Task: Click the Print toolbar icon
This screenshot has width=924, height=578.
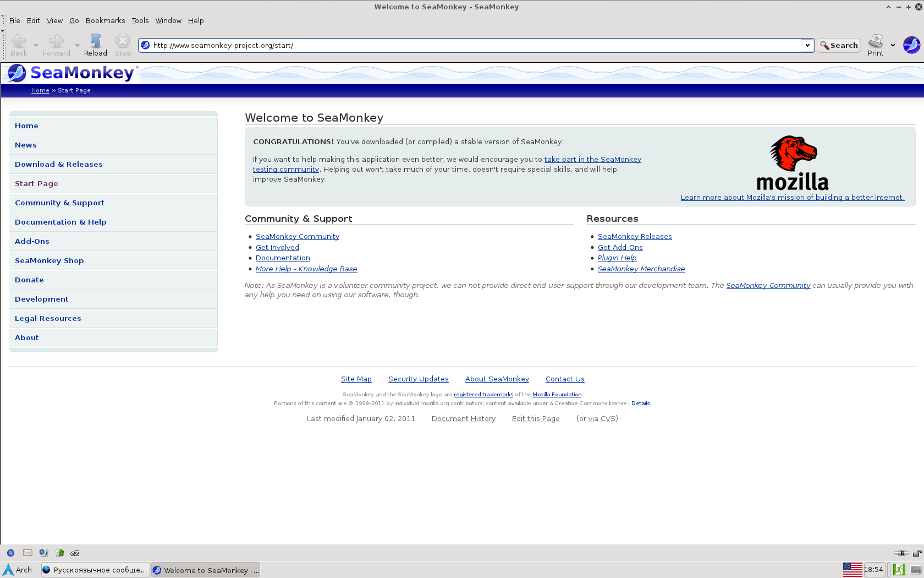Action: tap(876, 41)
